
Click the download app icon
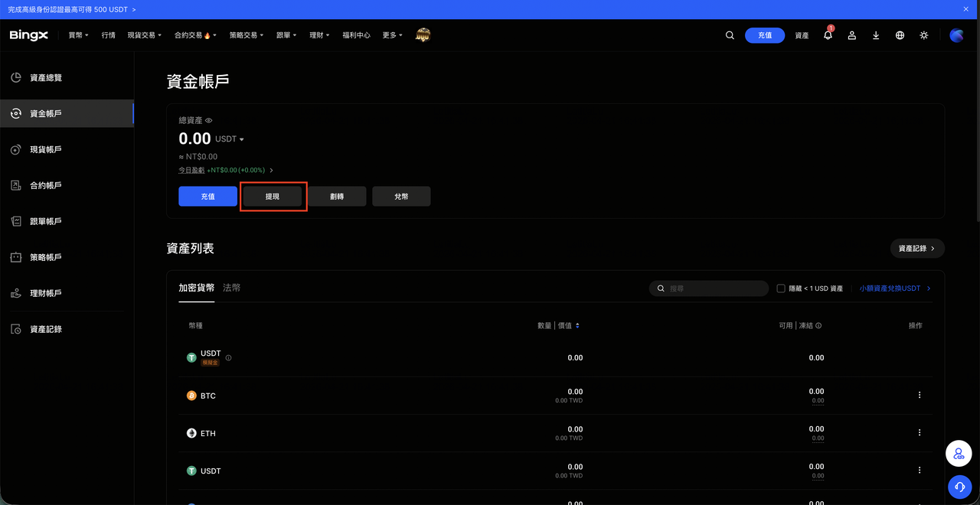pyautogui.click(x=876, y=35)
